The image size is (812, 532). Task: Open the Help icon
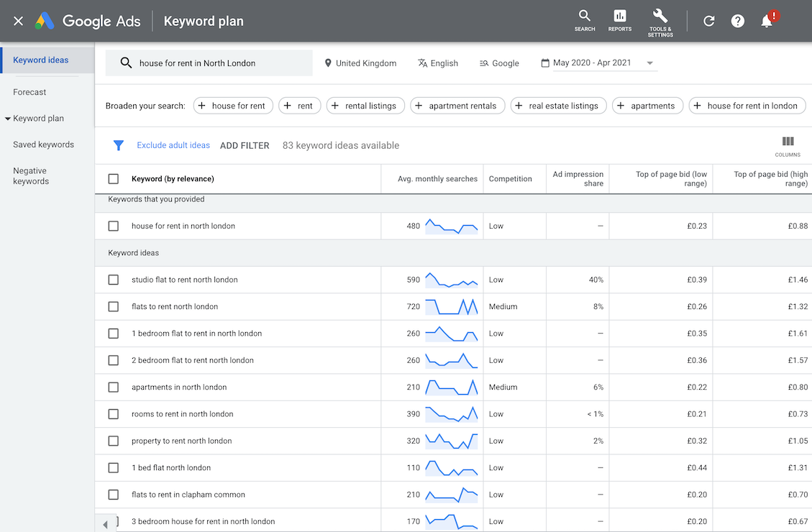click(737, 21)
